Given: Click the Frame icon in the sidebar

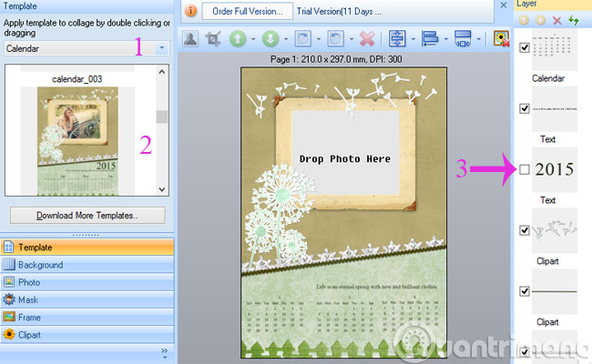Looking at the screenshot, I should tap(9, 317).
